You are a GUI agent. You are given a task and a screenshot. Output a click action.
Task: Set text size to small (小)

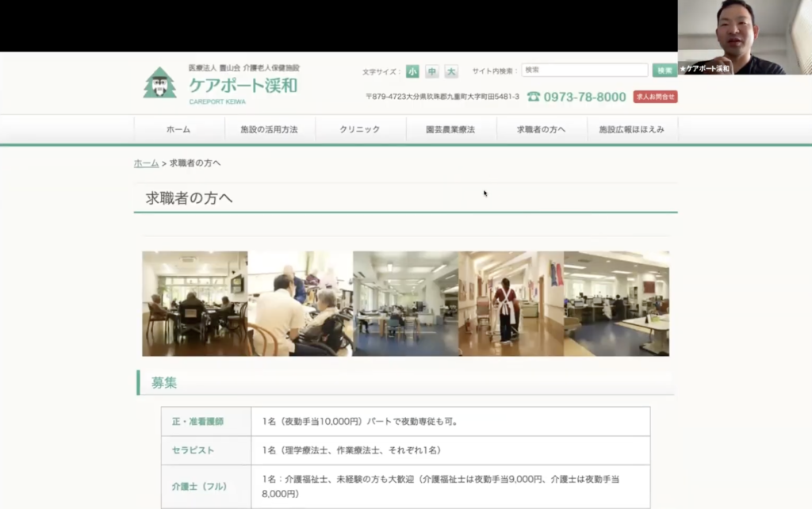coord(412,71)
